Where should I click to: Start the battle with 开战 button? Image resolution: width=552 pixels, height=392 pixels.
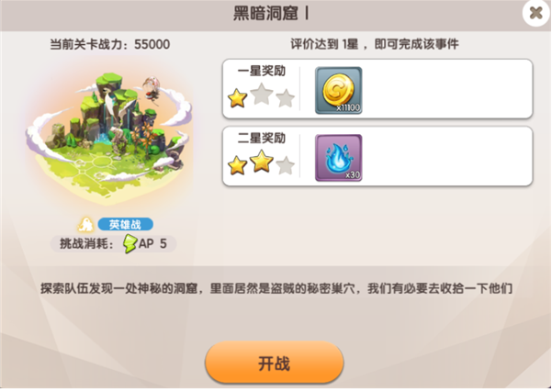coord(275,363)
